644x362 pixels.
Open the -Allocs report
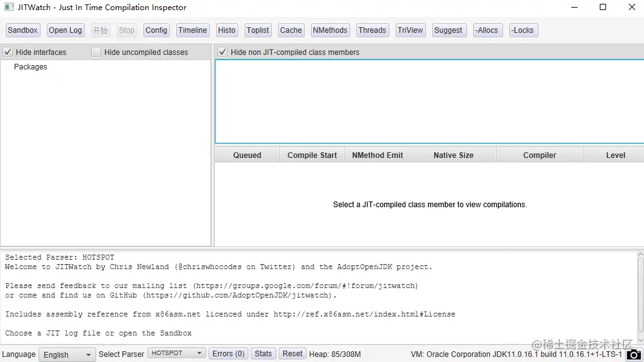(487, 30)
